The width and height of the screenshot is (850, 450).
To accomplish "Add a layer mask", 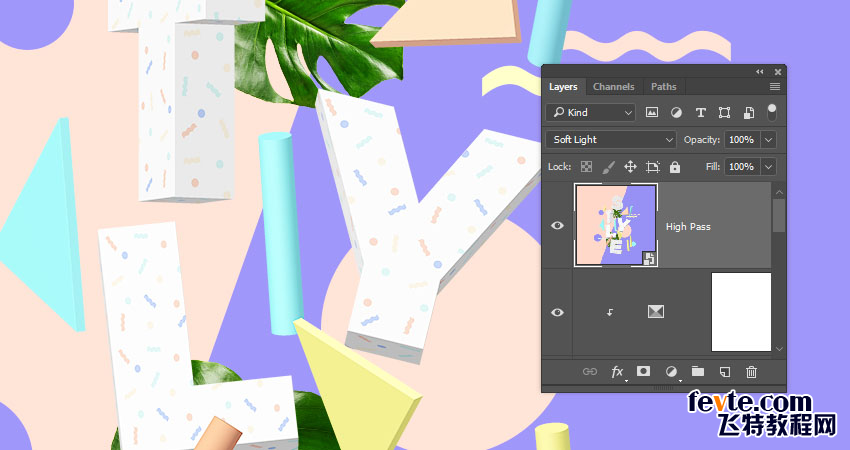I will (x=644, y=372).
